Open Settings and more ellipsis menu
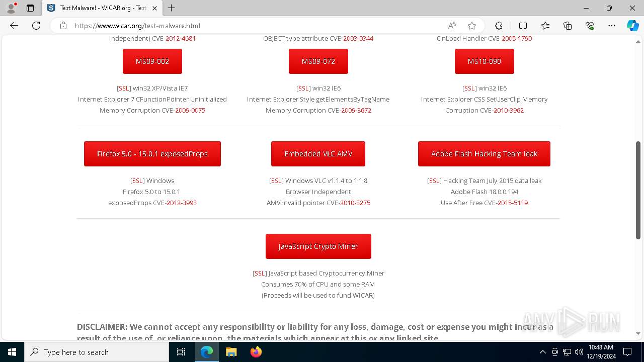Screen dimensions: 644x362 tap(612, 26)
